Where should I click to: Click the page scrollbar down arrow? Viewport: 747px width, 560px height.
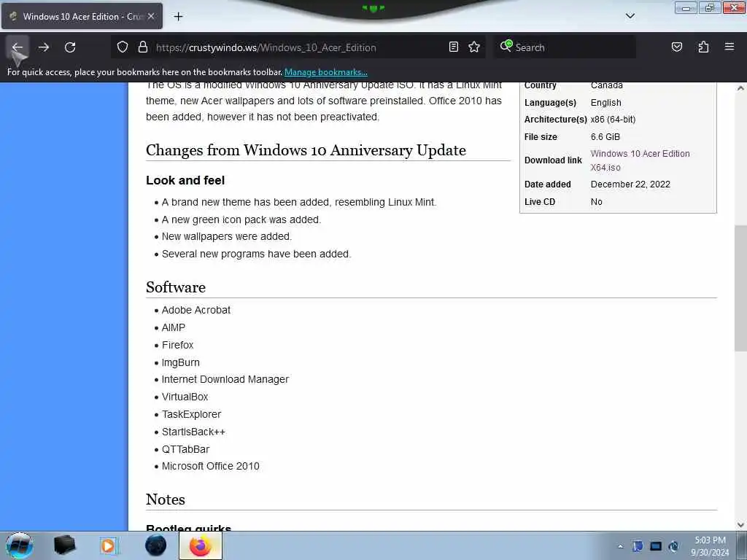740,525
